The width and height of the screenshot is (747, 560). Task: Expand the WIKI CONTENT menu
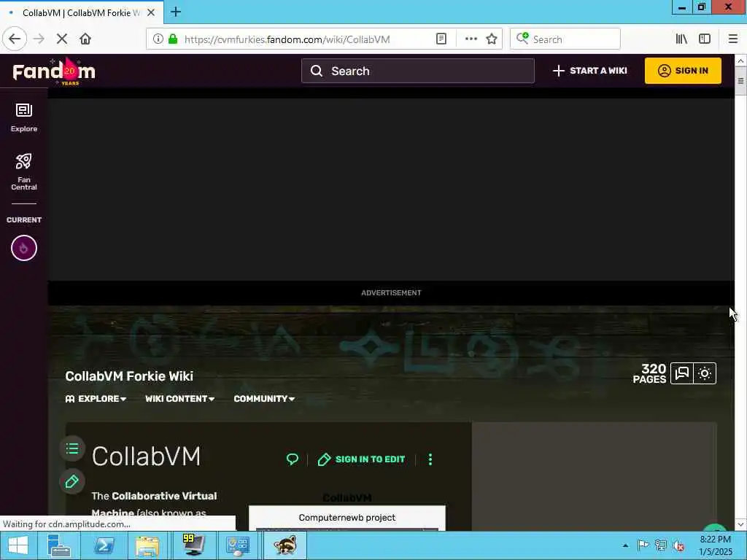180,399
